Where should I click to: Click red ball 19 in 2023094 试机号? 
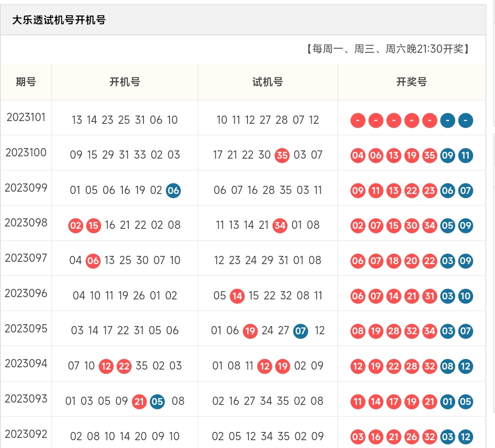click(x=282, y=366)
